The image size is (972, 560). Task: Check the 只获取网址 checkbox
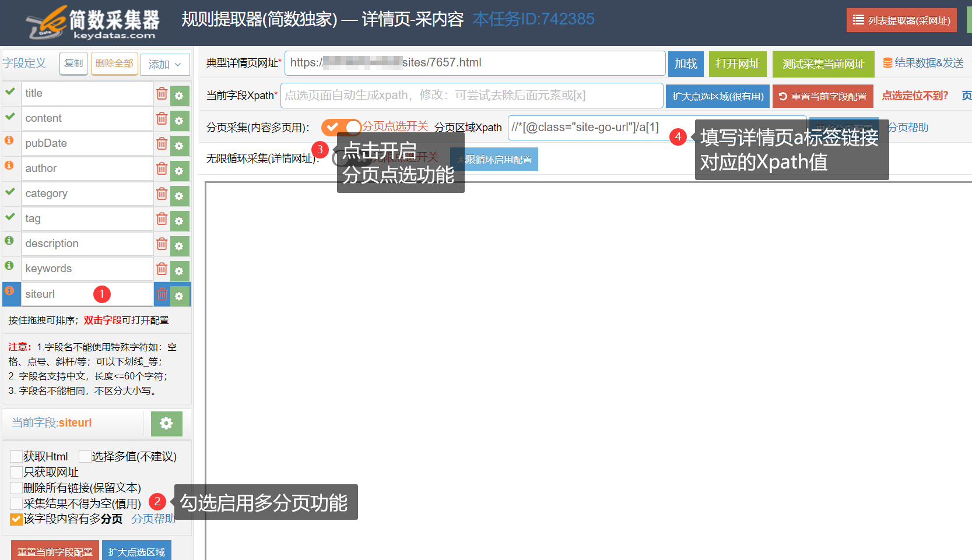[16, 472]
